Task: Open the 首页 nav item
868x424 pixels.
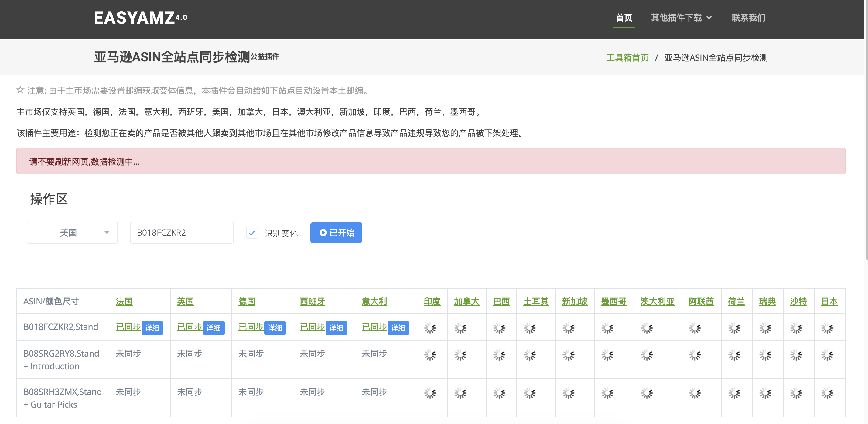Action: point(624,18)
